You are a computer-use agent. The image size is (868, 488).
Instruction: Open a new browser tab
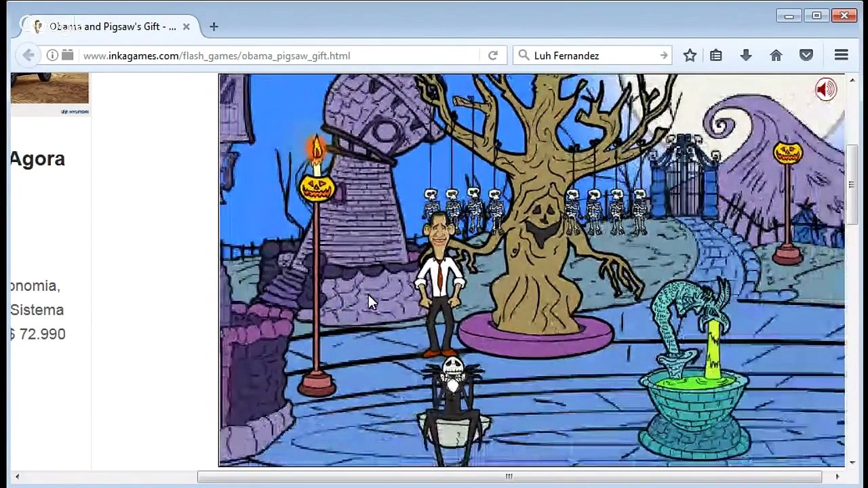click(214, 26)
